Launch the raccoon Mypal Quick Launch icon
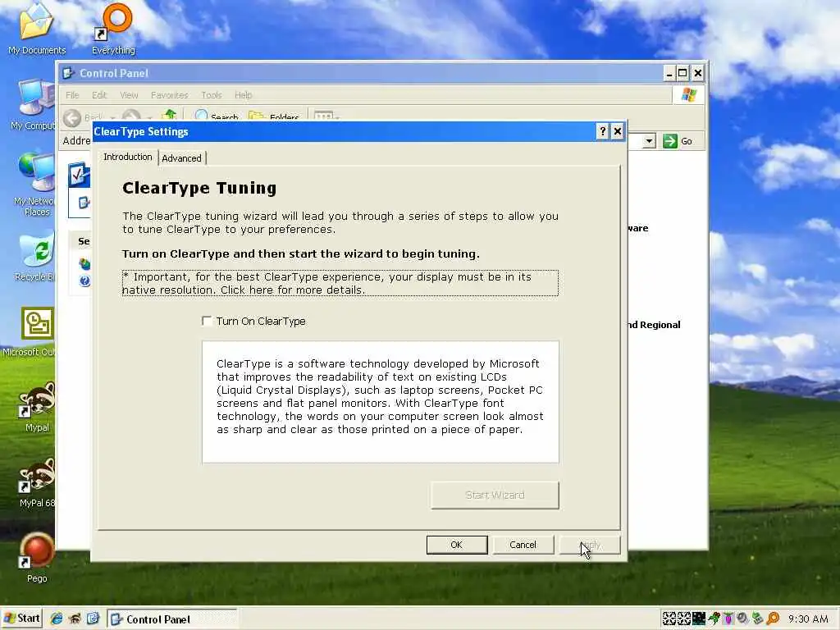The width and height of the screenshot is (840, 630). tap(75, 619)
